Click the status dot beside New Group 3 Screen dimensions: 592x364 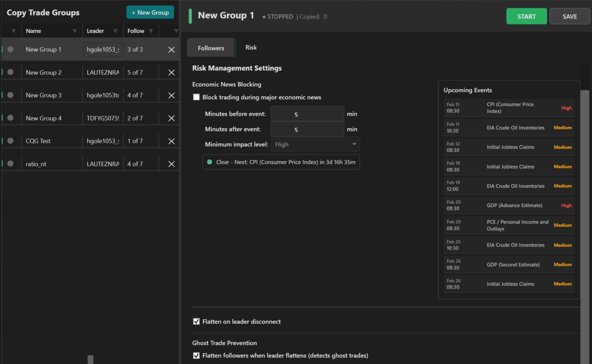[x=10, y=95]
